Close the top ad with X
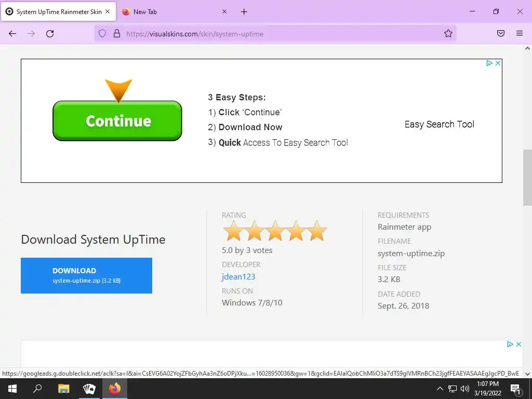 tap(498, 63)
